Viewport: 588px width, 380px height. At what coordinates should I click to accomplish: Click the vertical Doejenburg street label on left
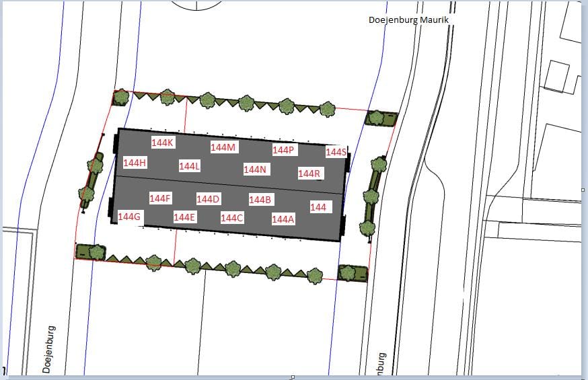tap(50, 348)
